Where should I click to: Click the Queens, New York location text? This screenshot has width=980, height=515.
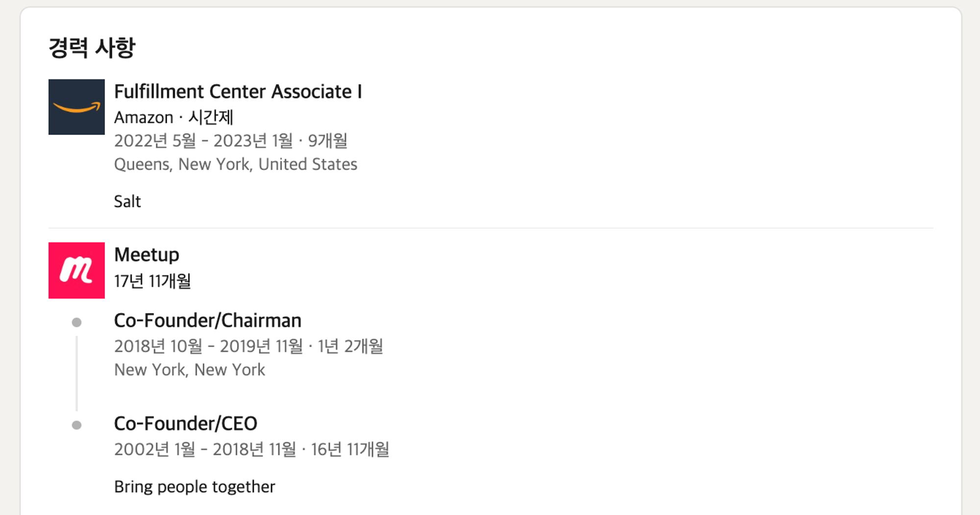click(x=235, y=164)
